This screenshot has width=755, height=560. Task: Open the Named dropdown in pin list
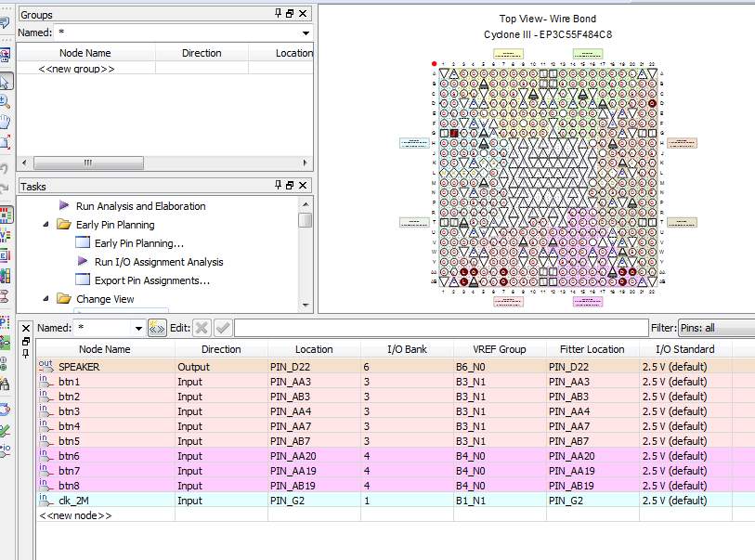138,328
